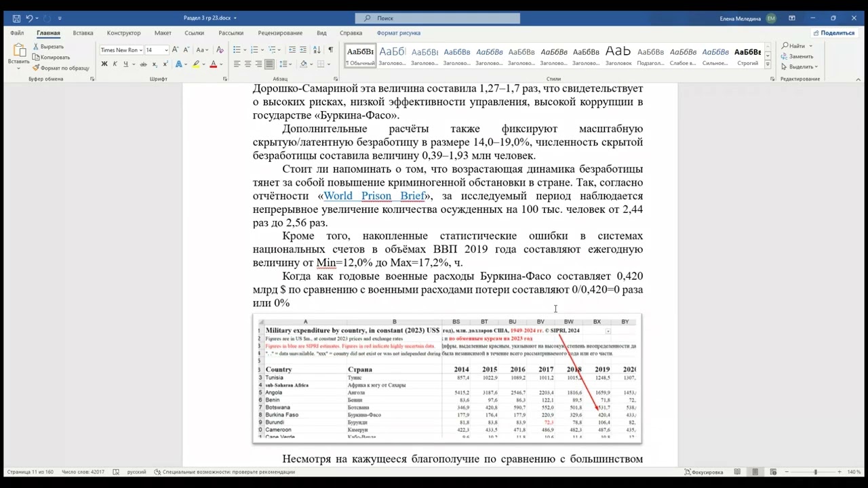Toggle underline formatting (Ч)

(x=125, y=64)
